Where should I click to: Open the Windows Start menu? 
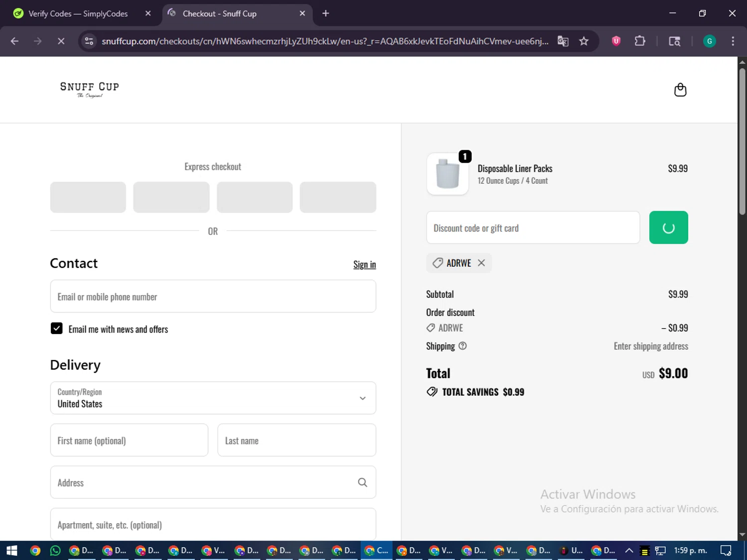(12, 551)
